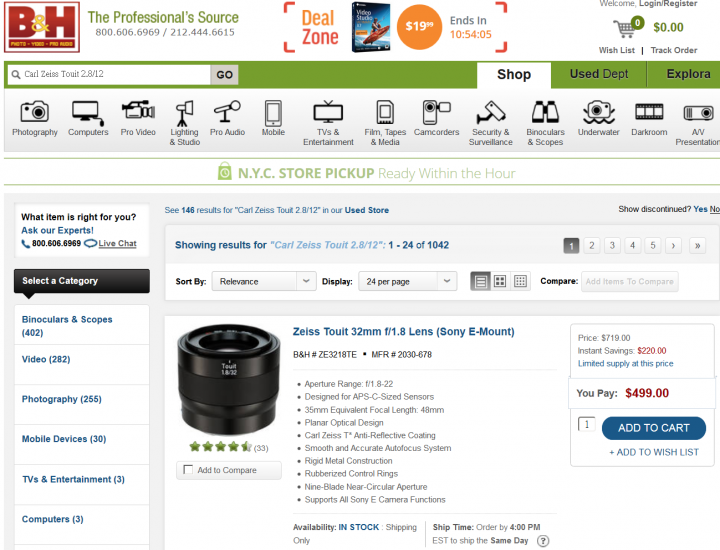Switch to small grid view display
720x550 pixels.
[520, 281]
